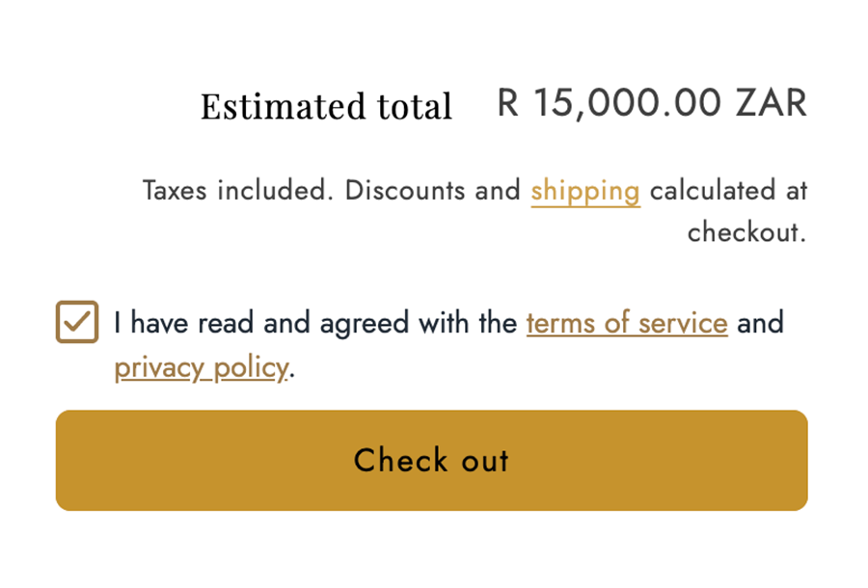Untick the terms agreement checkbox
The image size is (868, 588).
(77, 322)
